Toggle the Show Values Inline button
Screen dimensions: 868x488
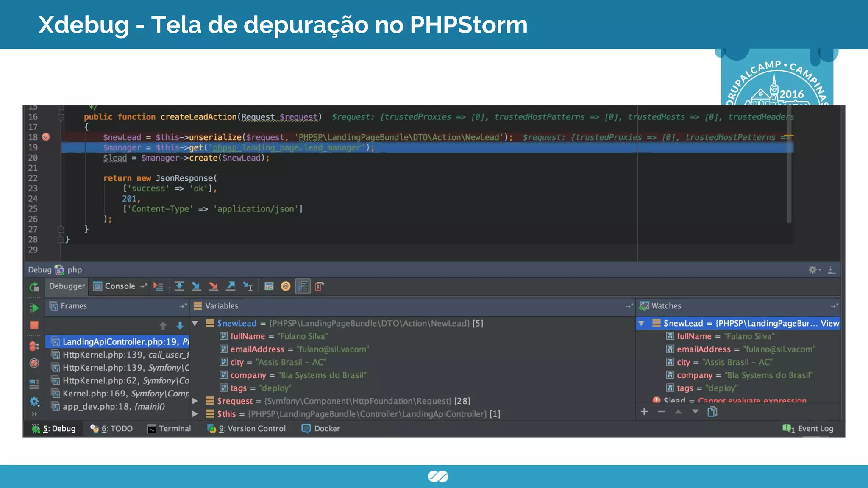[x=303, y=287]
